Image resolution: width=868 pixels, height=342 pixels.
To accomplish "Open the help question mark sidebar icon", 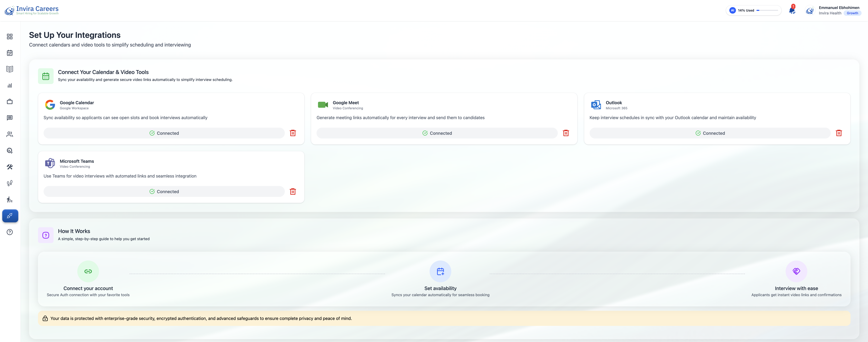I will click(x=10, y=232).
